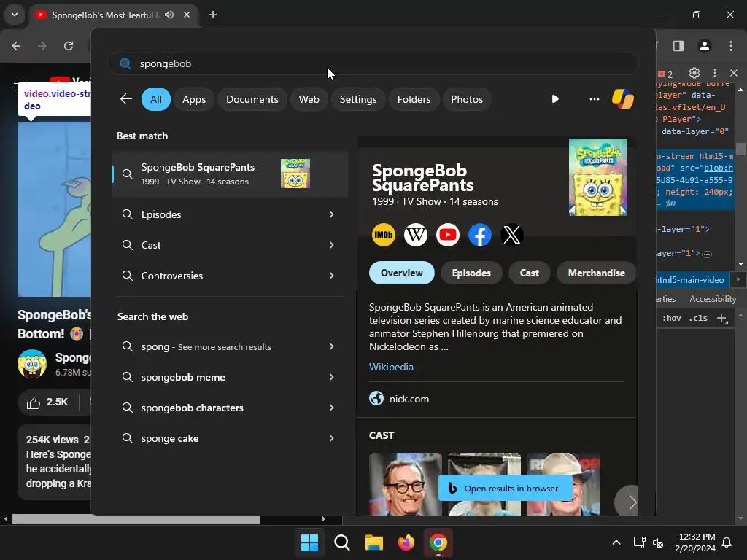Open Chrome three-dot menu
The image size is (747, 560).
731,46
